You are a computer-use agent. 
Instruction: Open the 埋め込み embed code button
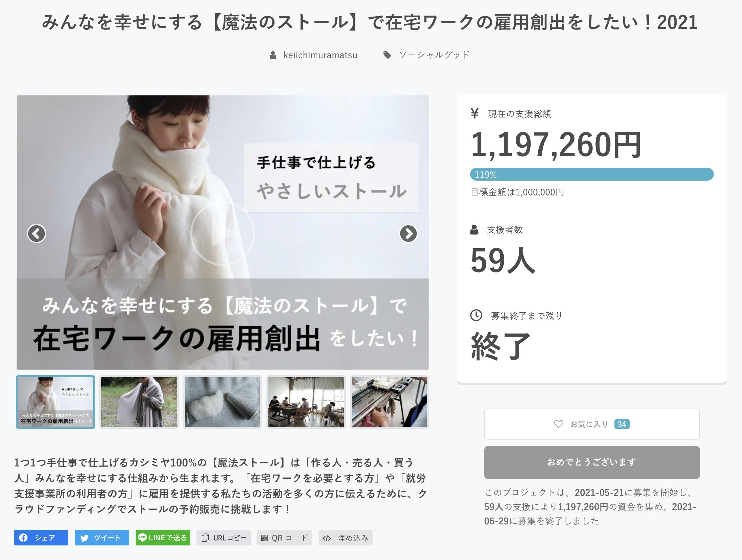click(x=345, y=538)
